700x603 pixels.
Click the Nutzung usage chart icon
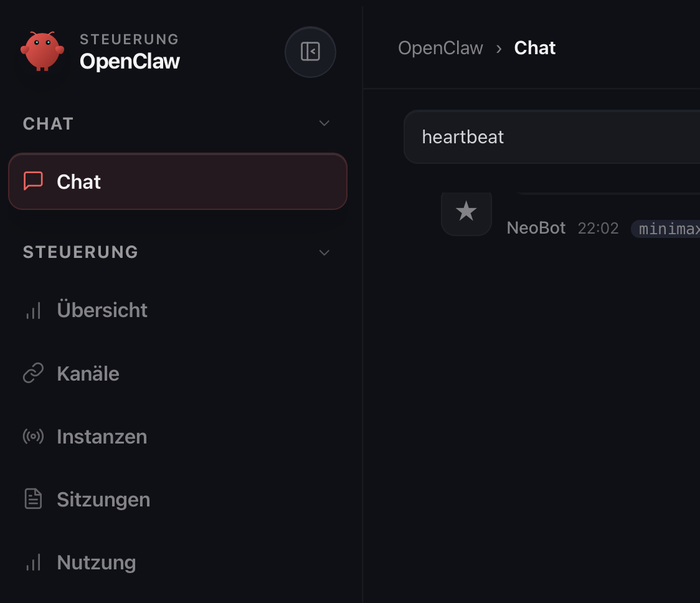point(33,563)
